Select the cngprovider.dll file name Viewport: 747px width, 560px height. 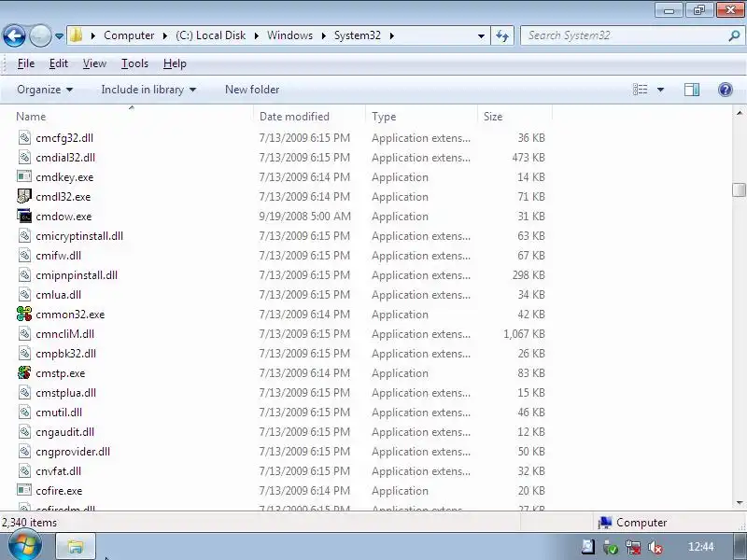point(73,452)
